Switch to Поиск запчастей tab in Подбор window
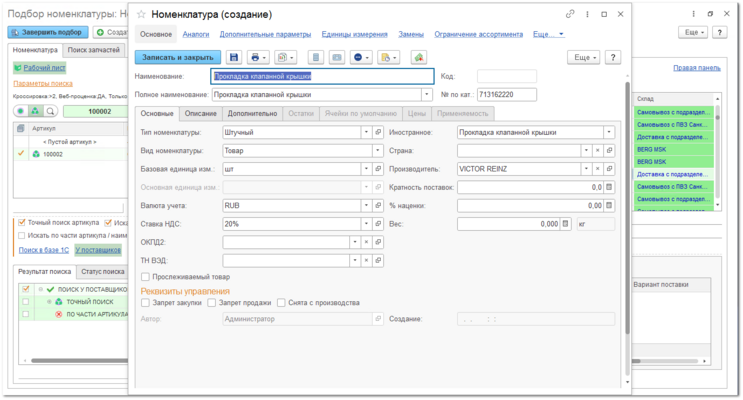Viewport: 743px width, 400px height. pos(93,50)
